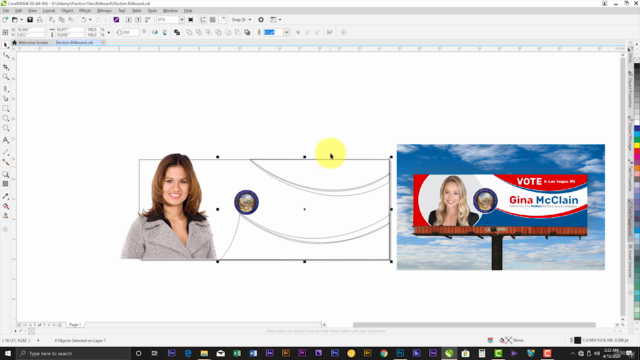Click the Full-screen preview icon

click(191, 20)
